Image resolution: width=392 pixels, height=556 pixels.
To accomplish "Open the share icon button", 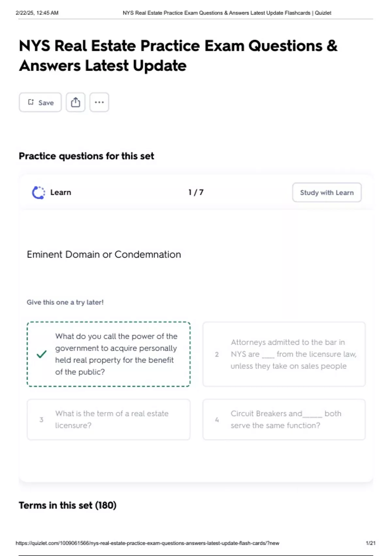I will click(75, 102).
